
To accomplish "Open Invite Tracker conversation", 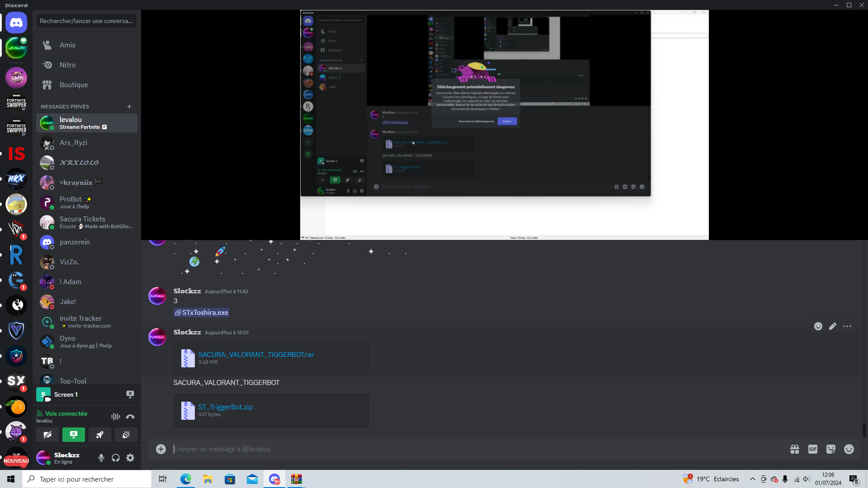I will 87,322.
